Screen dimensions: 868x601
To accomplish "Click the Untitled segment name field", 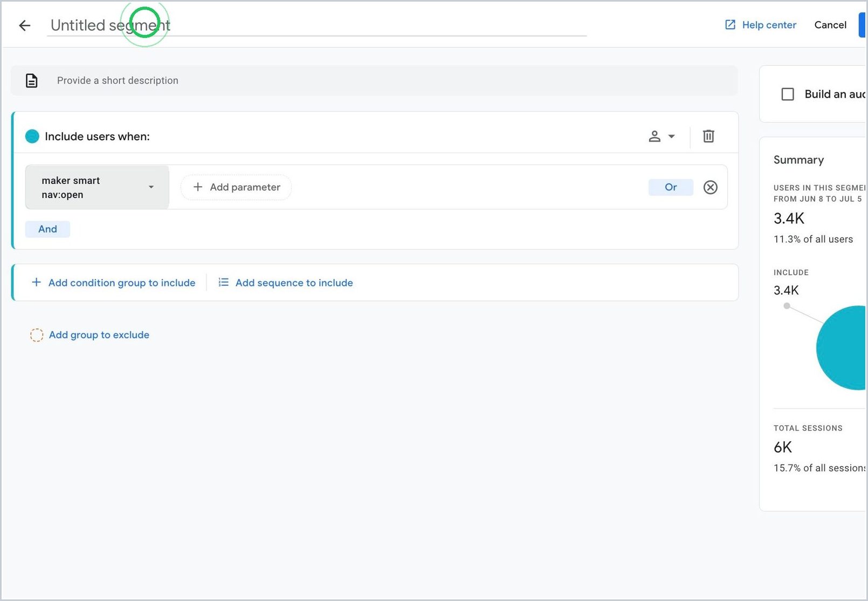I will (x=316, y=25).
